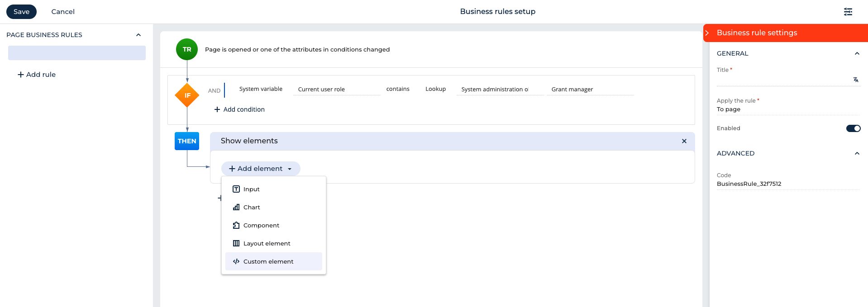The image size is (868, 307).
Task: Collapse the Page Business Rules section
Action: [x=138, y=35]
